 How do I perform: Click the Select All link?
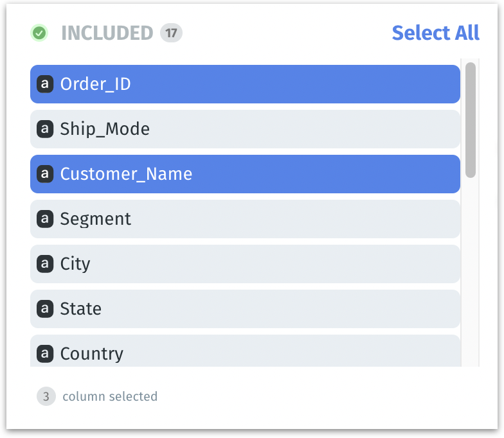coord(435,33)
